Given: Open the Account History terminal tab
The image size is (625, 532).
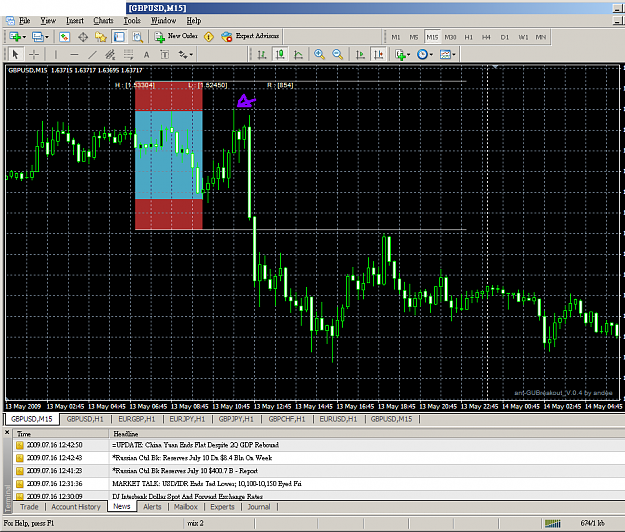Looking at the screenshot, I should [76, 507].
